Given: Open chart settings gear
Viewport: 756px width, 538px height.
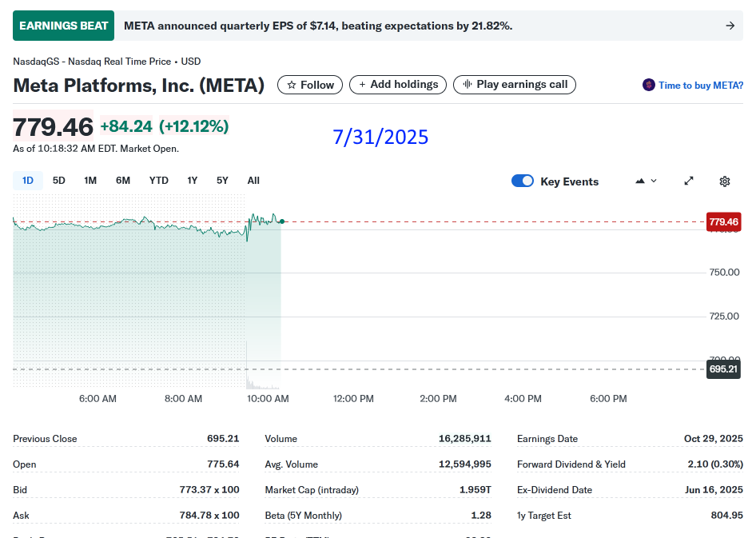Looking at the screenshot, I should tap(724, 181).
